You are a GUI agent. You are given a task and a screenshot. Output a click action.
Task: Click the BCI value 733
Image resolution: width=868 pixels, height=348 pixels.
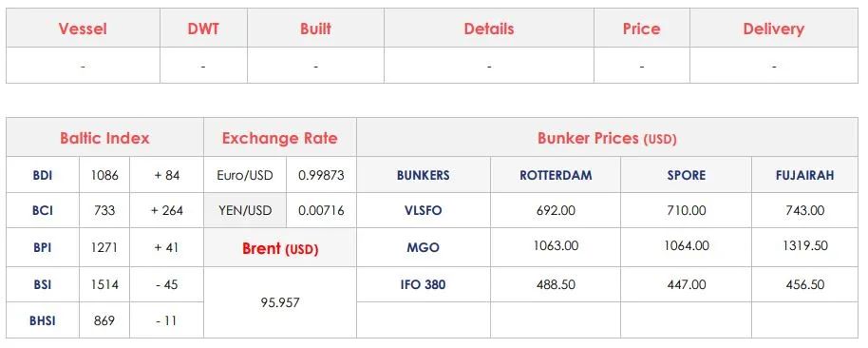[x=104, y=210]
